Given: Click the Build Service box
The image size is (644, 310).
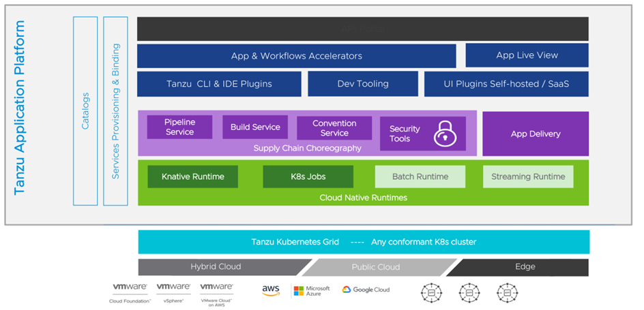Looking at the screenshot, I should (x=255, y=127).
